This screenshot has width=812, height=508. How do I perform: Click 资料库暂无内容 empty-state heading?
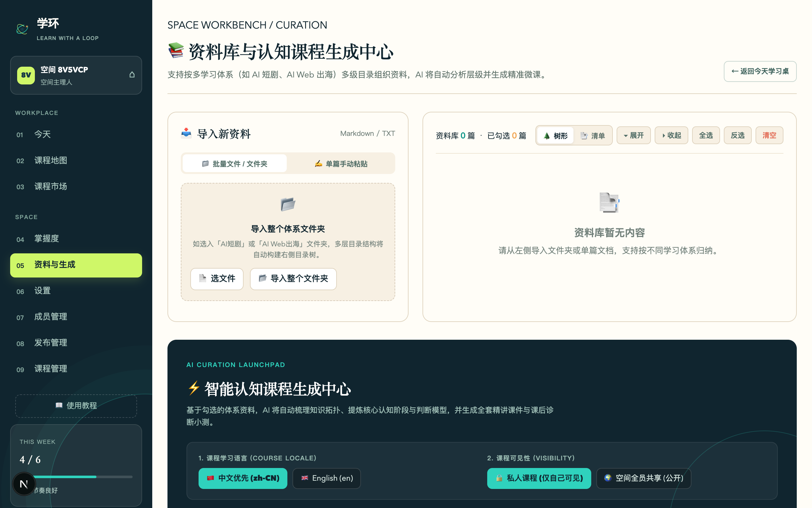pos(609,232)
